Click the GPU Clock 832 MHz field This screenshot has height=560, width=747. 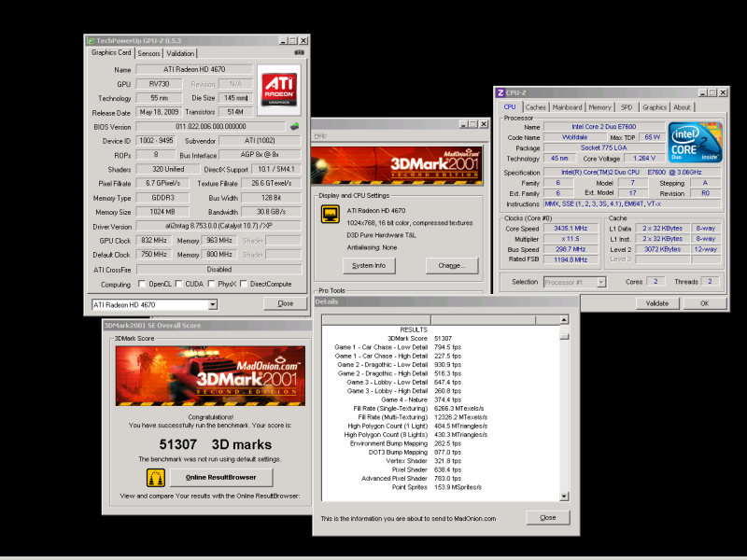[154, 241]
